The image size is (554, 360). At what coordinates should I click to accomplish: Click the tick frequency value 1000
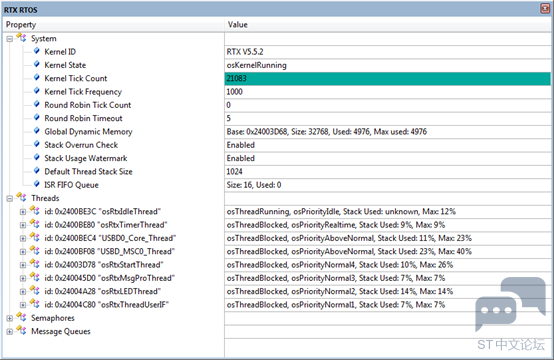pyautogui.click(x=234, y=92)
